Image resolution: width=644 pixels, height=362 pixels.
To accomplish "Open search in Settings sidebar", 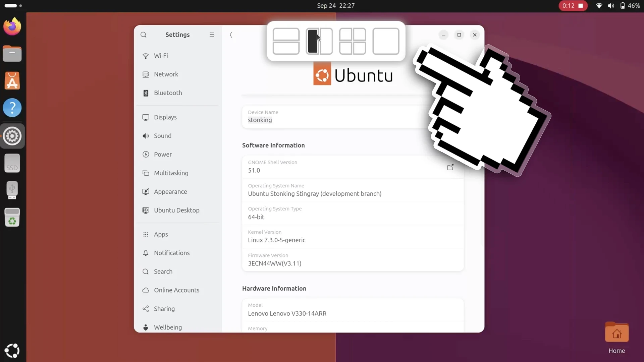I will tap(144, 35).
